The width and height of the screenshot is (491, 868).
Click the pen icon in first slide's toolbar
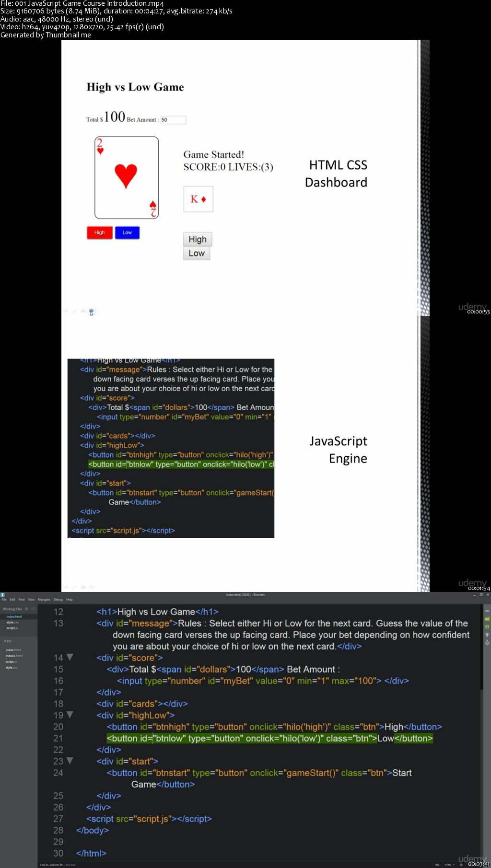tap(74, 311)
